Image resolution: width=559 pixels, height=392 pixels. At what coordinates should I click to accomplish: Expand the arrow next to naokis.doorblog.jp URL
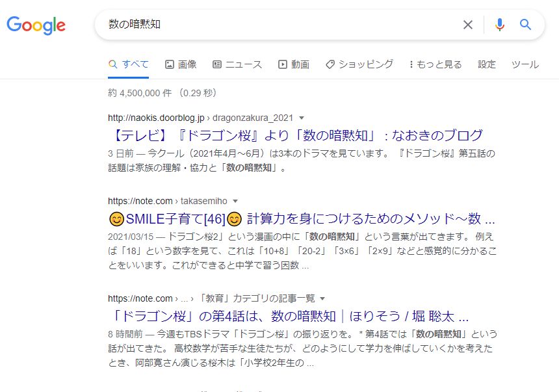pos(302,118)
